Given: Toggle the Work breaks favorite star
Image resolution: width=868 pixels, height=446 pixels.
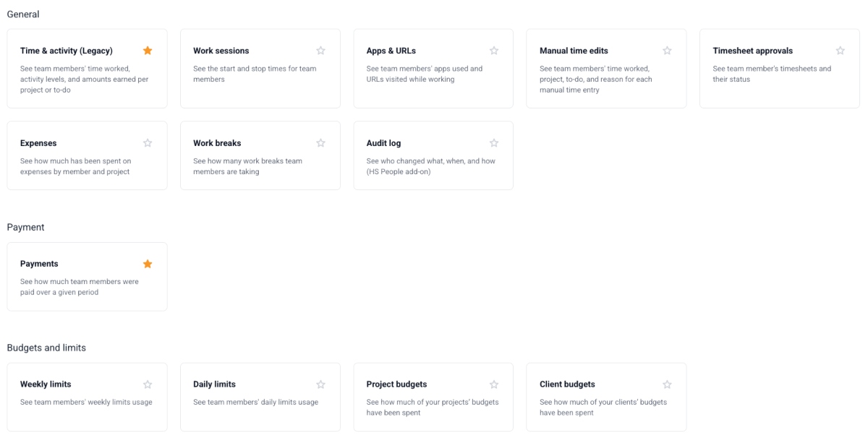Looking at the screenshot, I should click(320, 142).
